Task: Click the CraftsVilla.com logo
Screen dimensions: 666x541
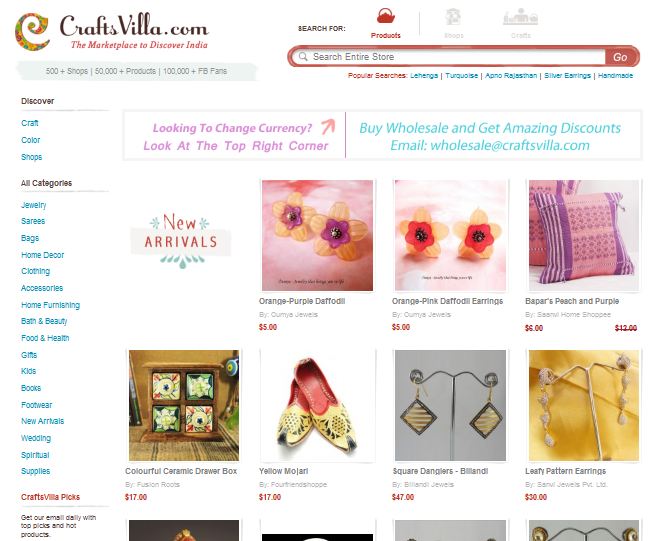Action: (x=112, y=31)
